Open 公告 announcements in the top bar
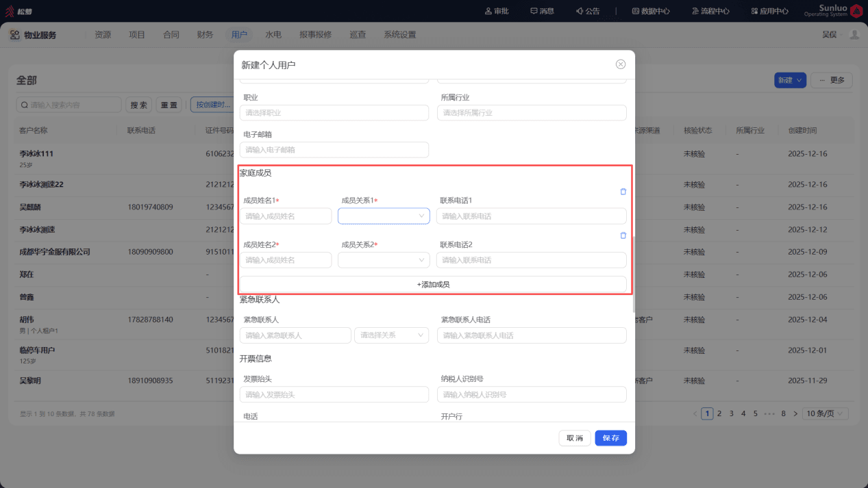 click(588, 11)
